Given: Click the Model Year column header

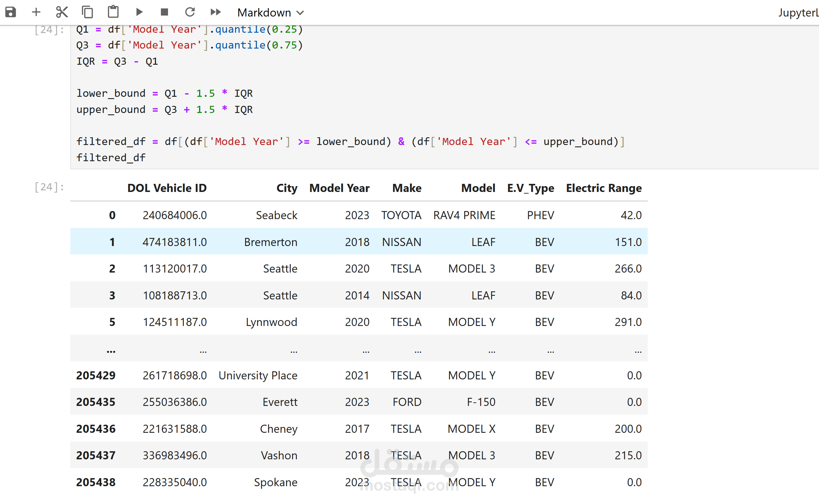Looking at the screenshot, I should (x=339, y=188).
